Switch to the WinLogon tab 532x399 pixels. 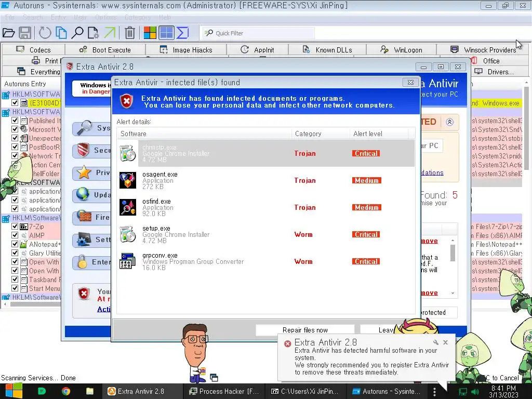(x=402, y=50)
